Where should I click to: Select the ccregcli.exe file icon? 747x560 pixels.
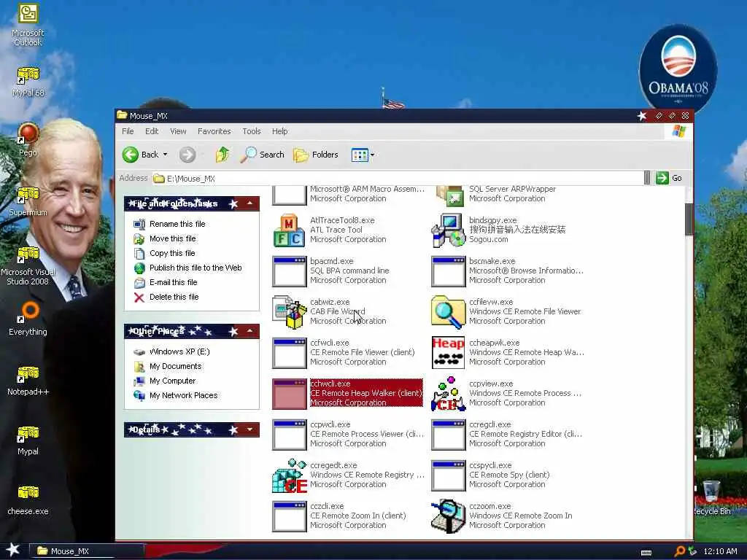click(x=449, y=435)
